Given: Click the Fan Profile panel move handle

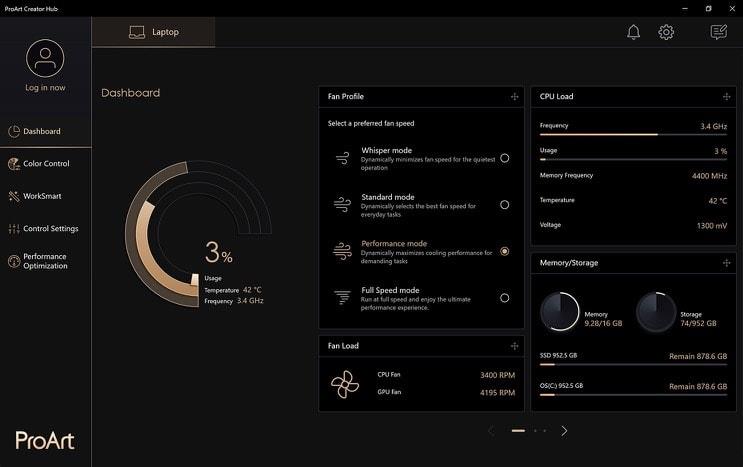Looking at the screenshot, I should (514, 97).
